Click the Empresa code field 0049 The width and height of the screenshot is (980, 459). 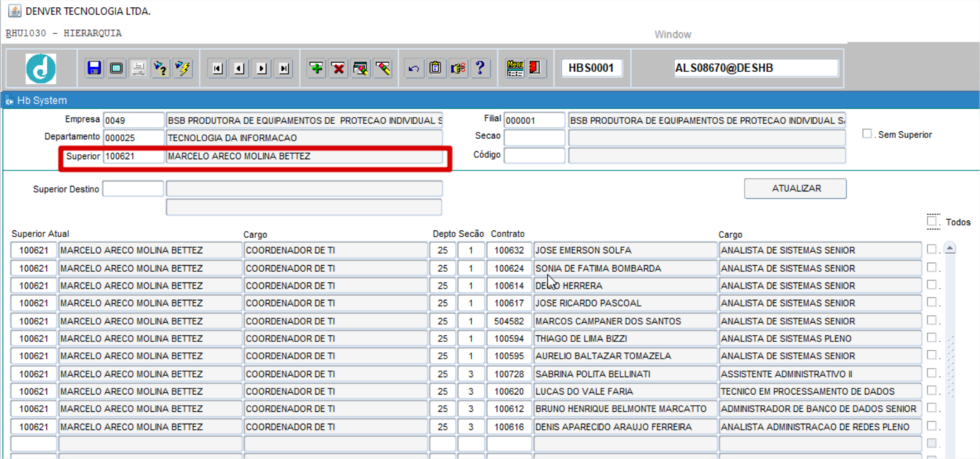click(134, 120)
